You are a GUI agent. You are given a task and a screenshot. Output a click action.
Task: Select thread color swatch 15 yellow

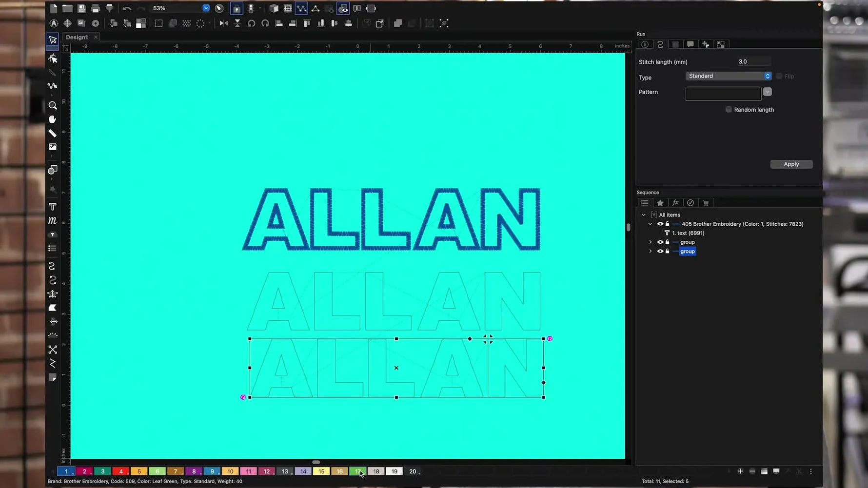pos(321,471)
